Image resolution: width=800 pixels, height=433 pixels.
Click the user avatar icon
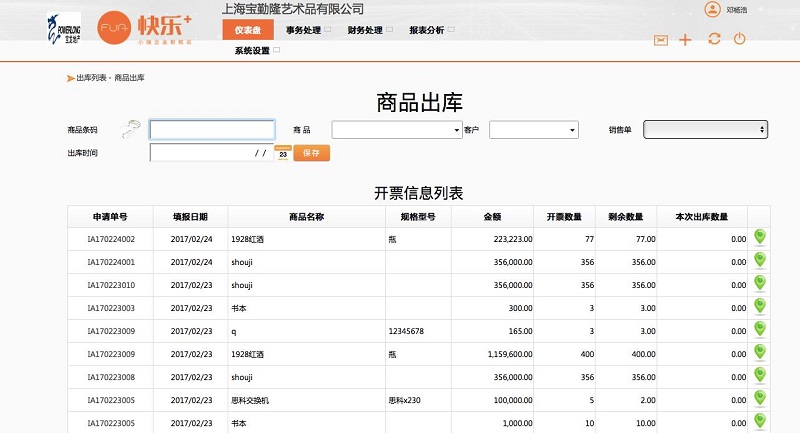[712, 10]
